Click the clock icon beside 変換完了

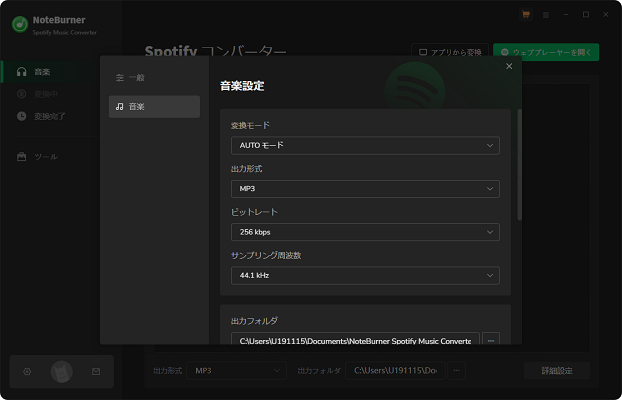click(21, 116)
